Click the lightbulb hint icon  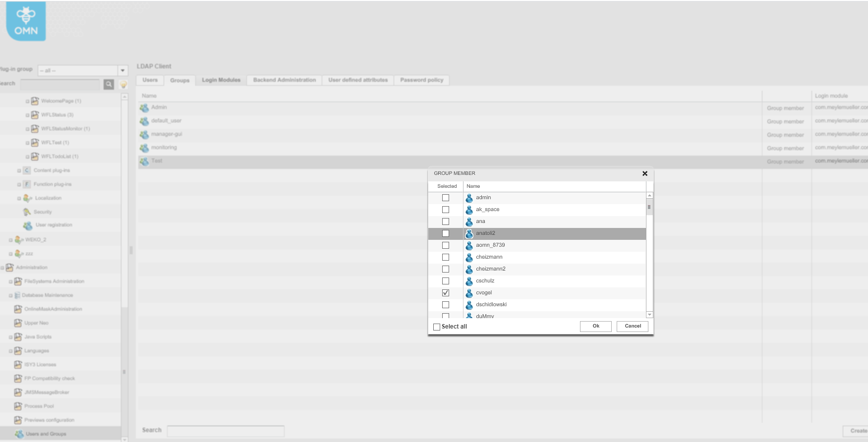(123, 84)
